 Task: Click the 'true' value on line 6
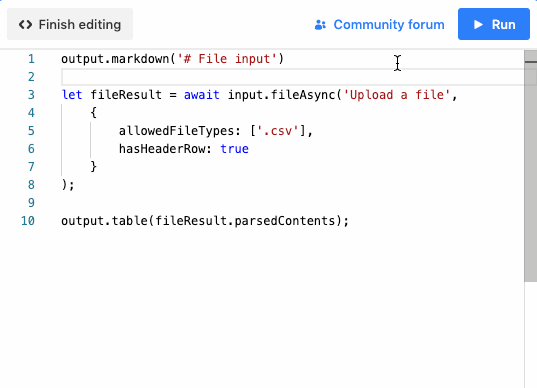pyautogui.click(x=234, y=149)
